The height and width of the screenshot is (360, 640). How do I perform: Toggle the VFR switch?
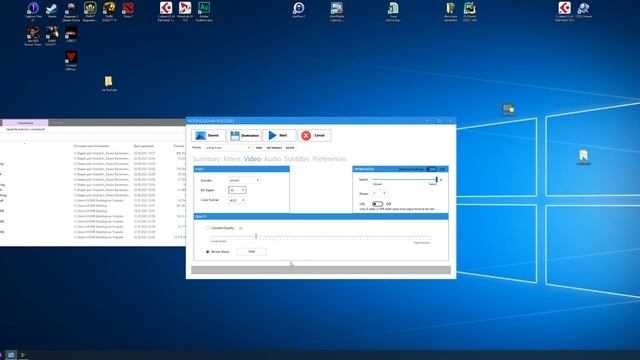pos(377,204)
